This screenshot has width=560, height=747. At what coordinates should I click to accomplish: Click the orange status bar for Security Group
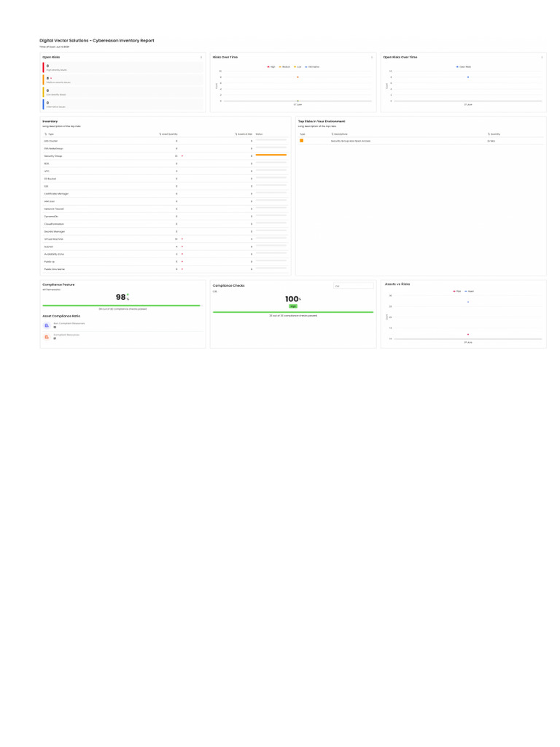pyautogui.click(x=271, y=155)
